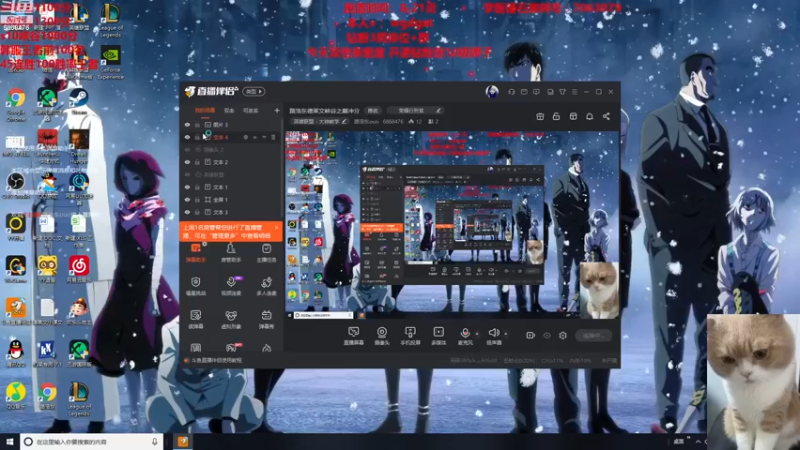Screen dimensions: 800x450
Task: Hide the 图片 3 layer
Action: [x=187, y=124]
